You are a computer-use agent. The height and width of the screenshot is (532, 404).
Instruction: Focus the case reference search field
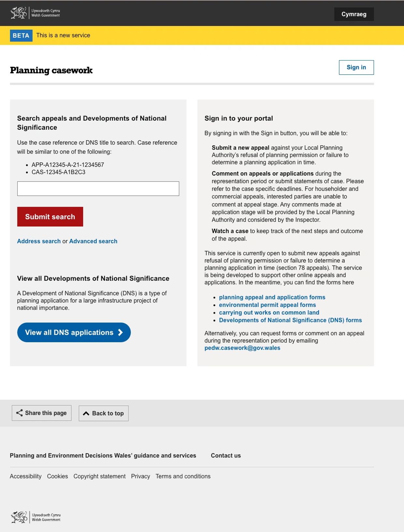(98, 189)
